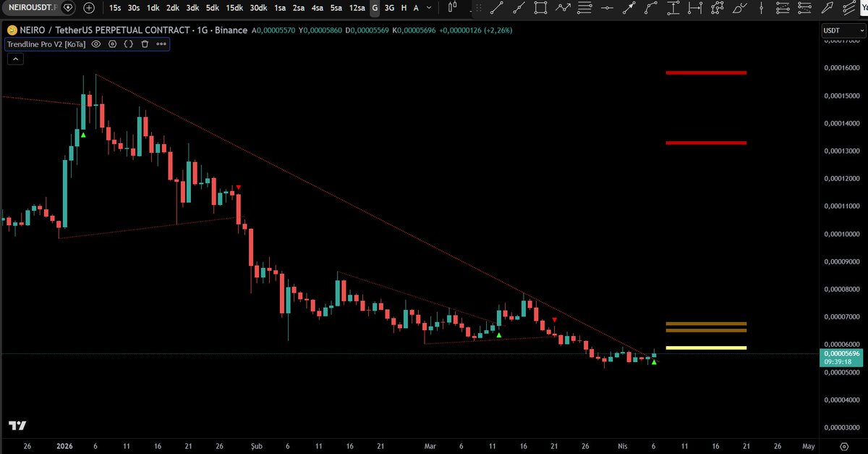Viewport: 868px width, 454px height.
Task: Click the diamond badge beside NEIROUSDT
Action: click(68, 8)
